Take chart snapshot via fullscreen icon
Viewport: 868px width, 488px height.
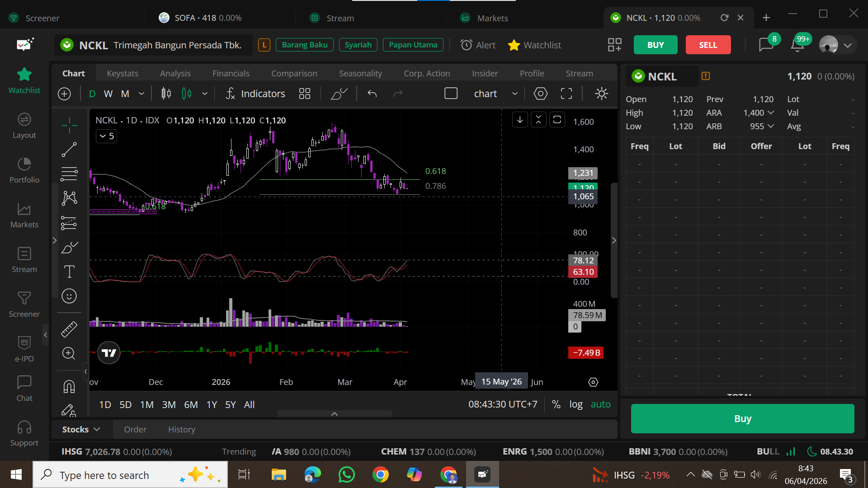click(x=566, y=94)
